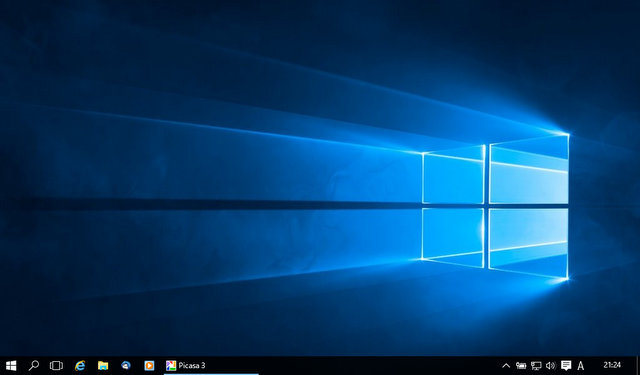640x375 pixels.
Task: Expand hidden system tray icons chevron
Action: coord(506,366)
